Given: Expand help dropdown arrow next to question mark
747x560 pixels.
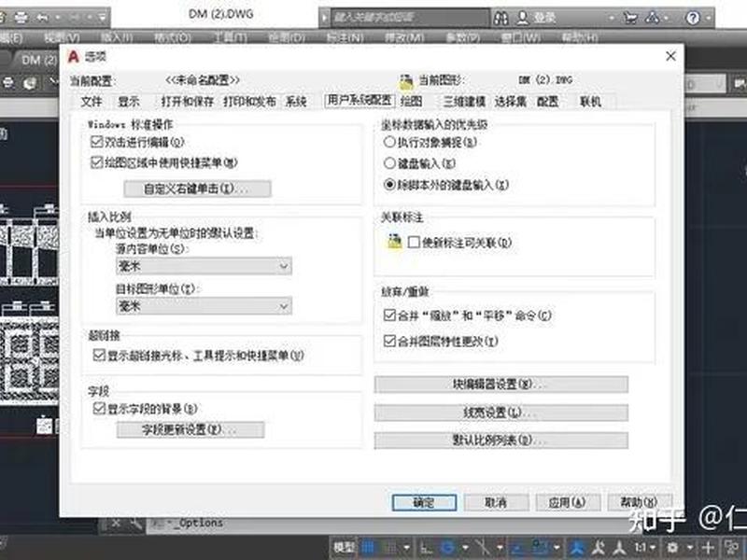Looking at the screenshot, I should tap(709, 18).
